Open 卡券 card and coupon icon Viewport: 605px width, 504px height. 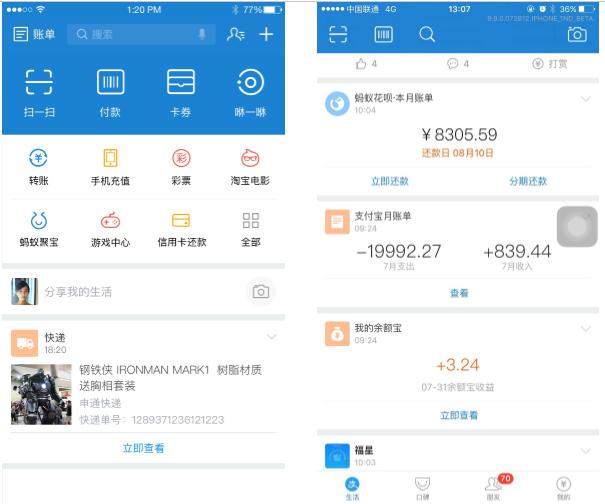(x=181, y=93)
